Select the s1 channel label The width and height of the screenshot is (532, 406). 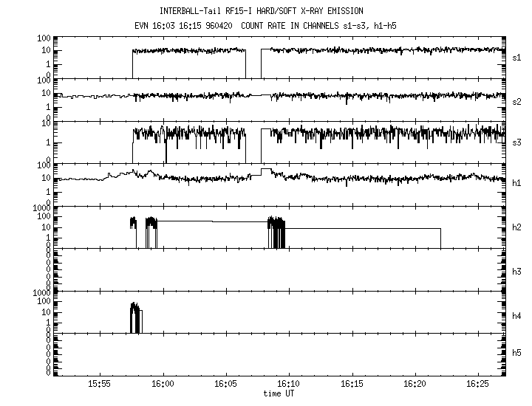click(516, 58)
